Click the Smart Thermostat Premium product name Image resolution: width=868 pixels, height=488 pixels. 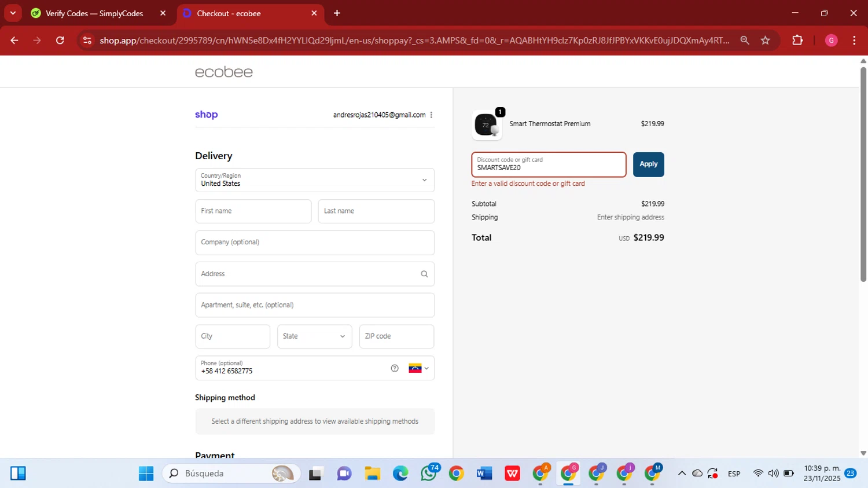click(x=550, y=124)
